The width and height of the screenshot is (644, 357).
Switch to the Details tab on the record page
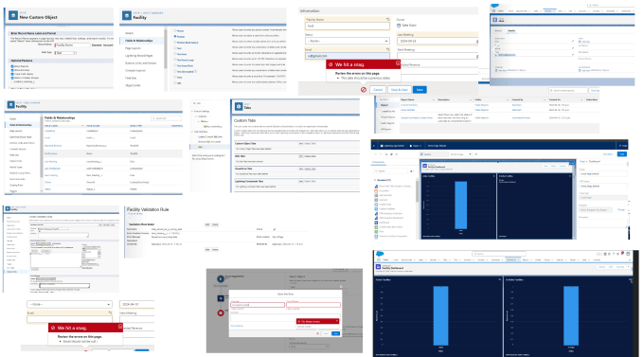pos(511,31)
